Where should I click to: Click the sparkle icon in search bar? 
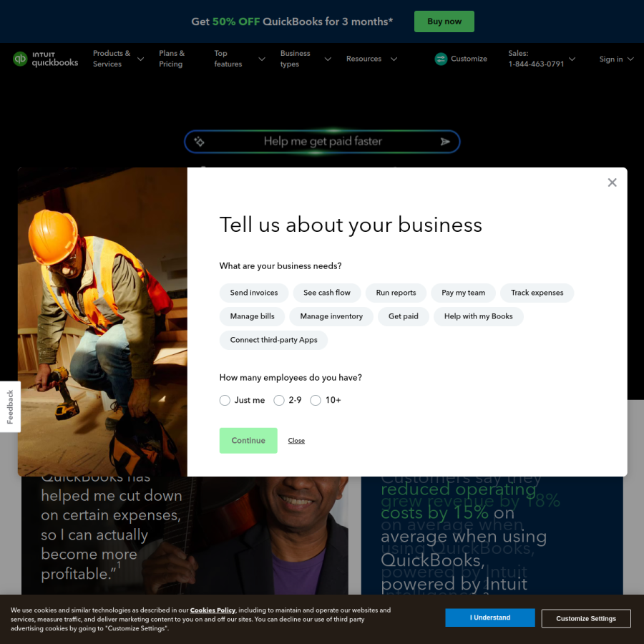click(x=199, y=142)
